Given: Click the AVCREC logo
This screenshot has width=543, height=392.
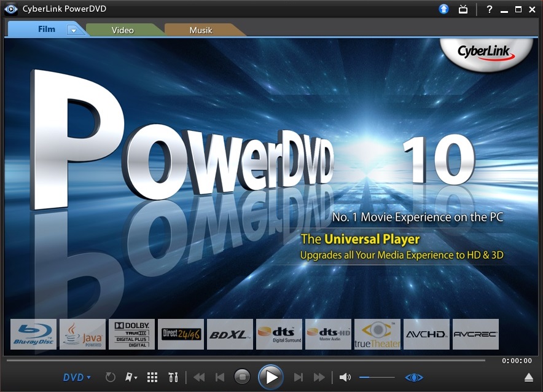Looking at the screenshot, I should click(476, 334).
